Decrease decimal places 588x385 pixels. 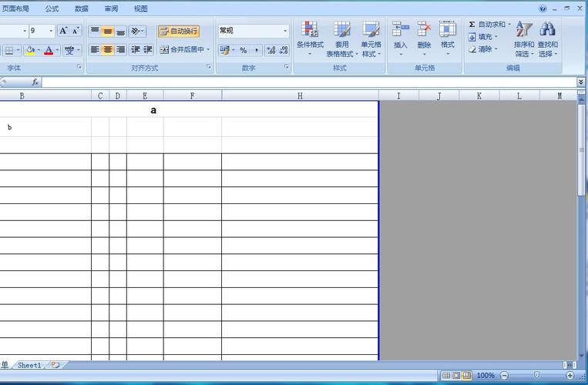[284, 50]
